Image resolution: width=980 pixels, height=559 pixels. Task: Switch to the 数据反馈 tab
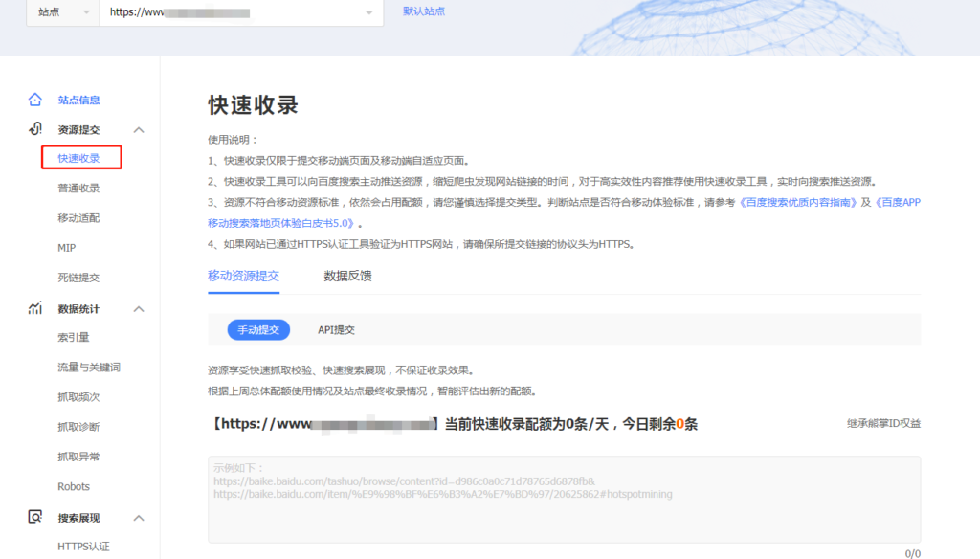pyautogui.click(x=347, y=276)
